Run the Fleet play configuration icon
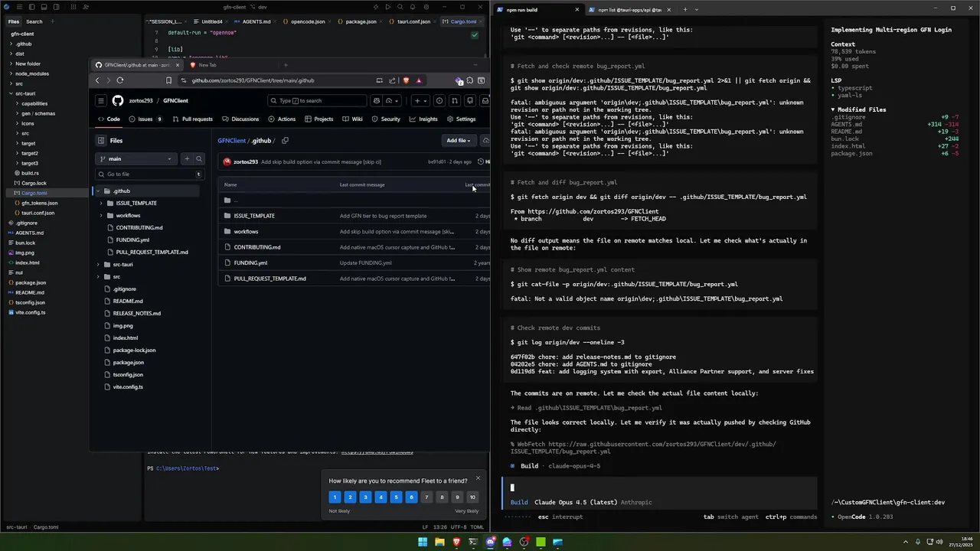 tap(388, 7)
